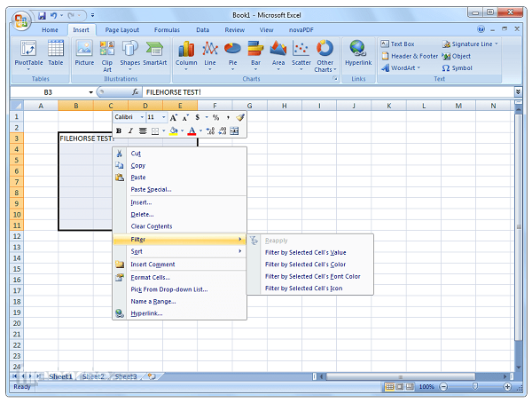
Task: Toggle bold in the mini toolbar
Action: click(119, 130)
